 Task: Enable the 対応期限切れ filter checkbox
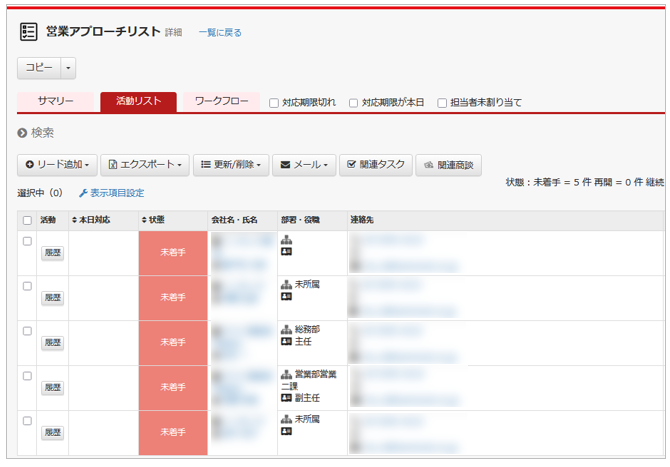273,103
